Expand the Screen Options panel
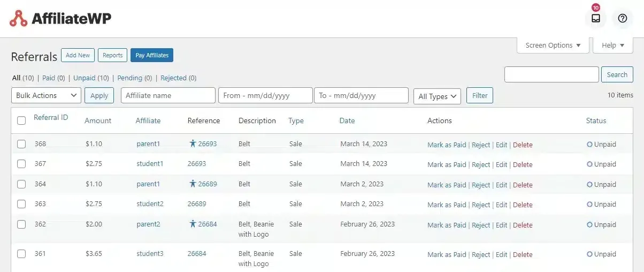This screenshot has height=272, width=644. [x=553, y=46]
